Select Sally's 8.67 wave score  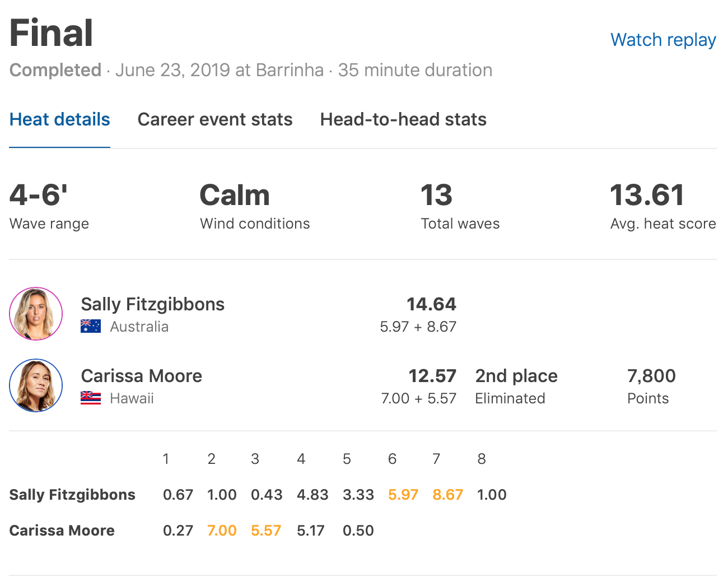(447, 495)
